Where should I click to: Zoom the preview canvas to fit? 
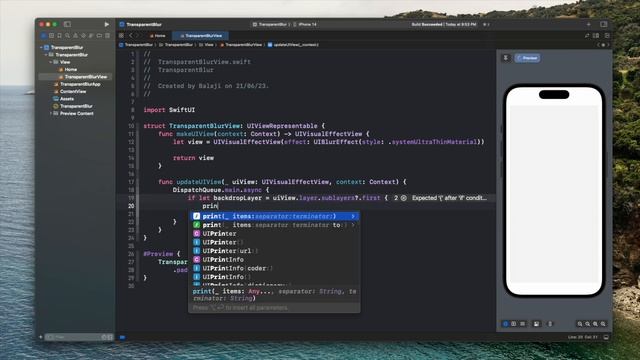pyautogui.click(x=595, y=324)
